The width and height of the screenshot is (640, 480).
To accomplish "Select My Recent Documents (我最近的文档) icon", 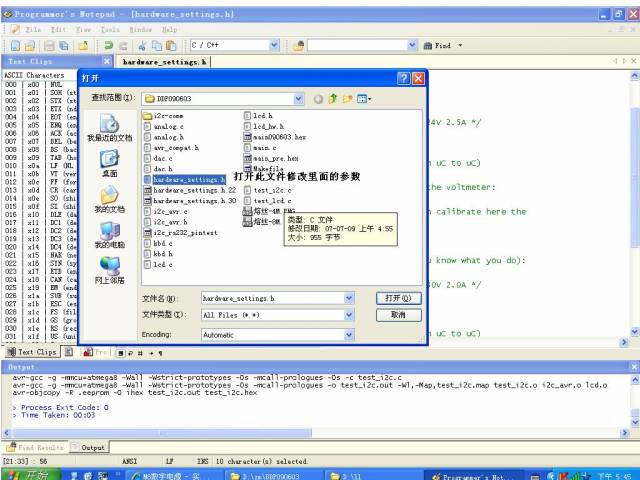I will [109, 125].
